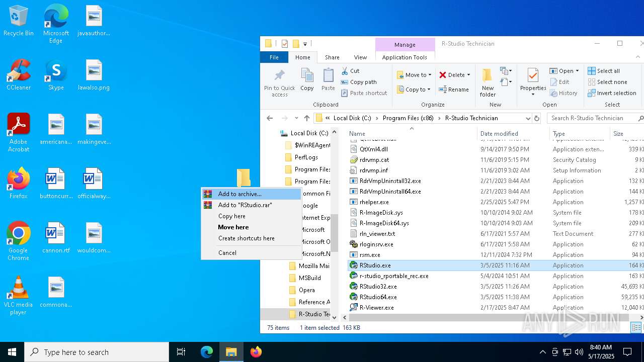Select Skype desktop shortcut
The width and height of the screenshot is (644, 362).
pos(56,75)
